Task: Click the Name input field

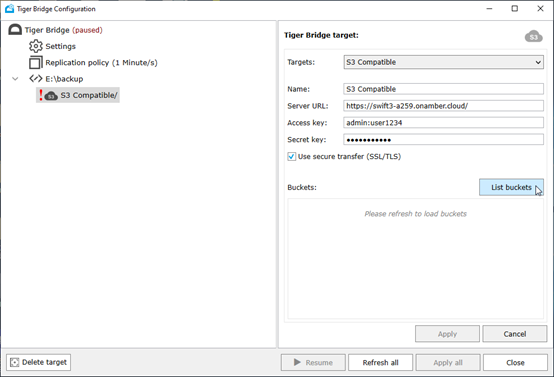Action: pos(443,89)
